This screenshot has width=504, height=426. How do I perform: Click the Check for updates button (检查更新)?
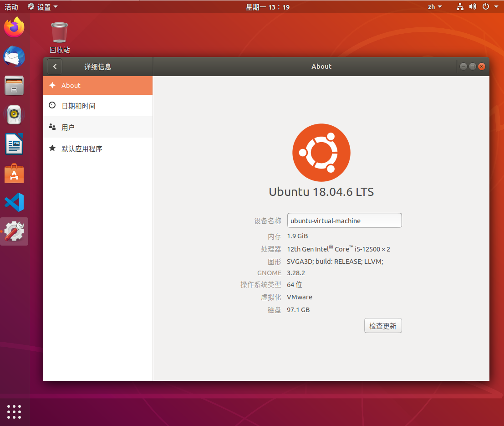pyautogui.click(x=383, y=326)
